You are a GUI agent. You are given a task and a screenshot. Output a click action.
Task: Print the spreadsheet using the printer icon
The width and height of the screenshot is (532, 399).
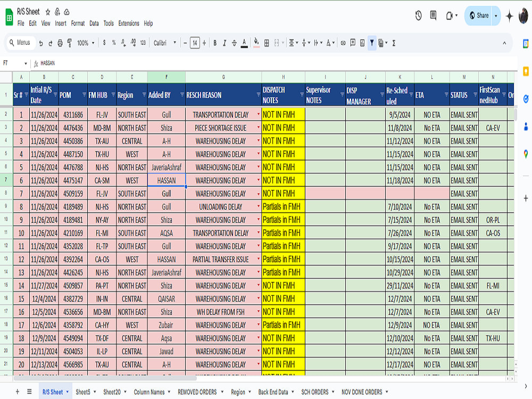(x=60, y=43)
